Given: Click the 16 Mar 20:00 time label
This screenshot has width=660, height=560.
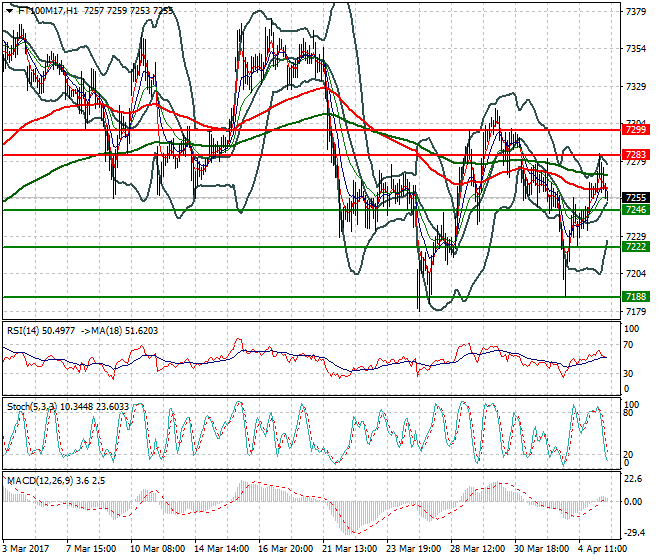Looking at the screenshot, I should 285,549.
